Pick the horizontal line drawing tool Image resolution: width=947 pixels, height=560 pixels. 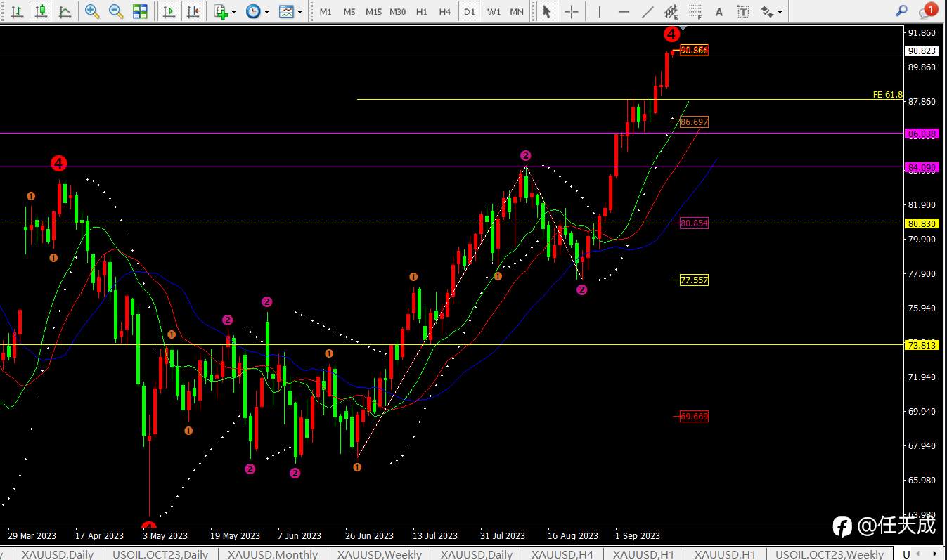[x=624, y=11]
